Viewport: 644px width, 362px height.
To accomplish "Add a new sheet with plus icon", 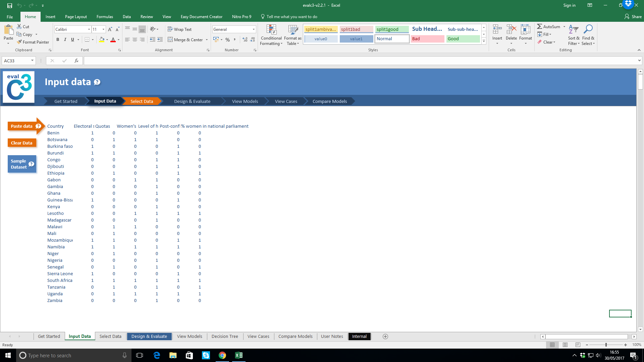I will point(385,337).
